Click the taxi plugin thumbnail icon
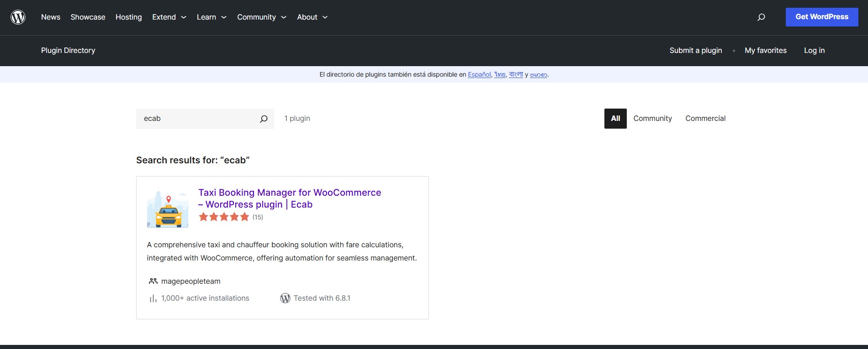 click(168, 207)
